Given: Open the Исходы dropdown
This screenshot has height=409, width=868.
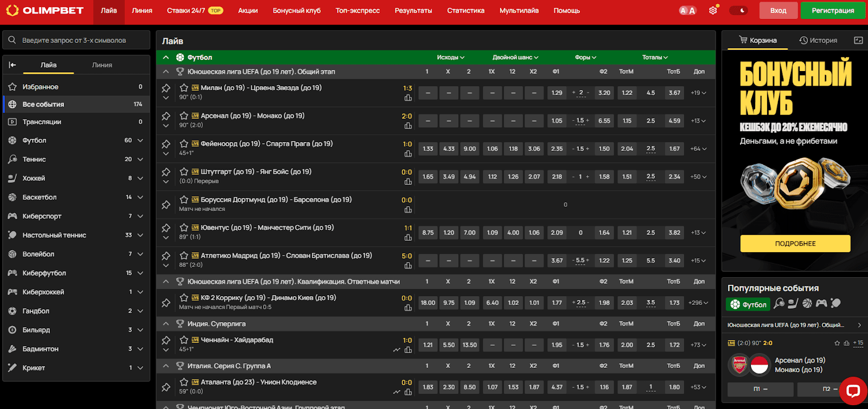Looking at the screenshot, I should [450, 57].
